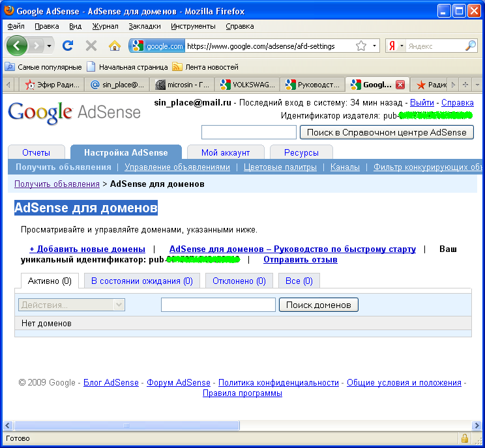The height and width of the screenshot is (448, 485).
Task: Click the Google AdSense logo
Action: pyautogui.click(x=74, y=112)
